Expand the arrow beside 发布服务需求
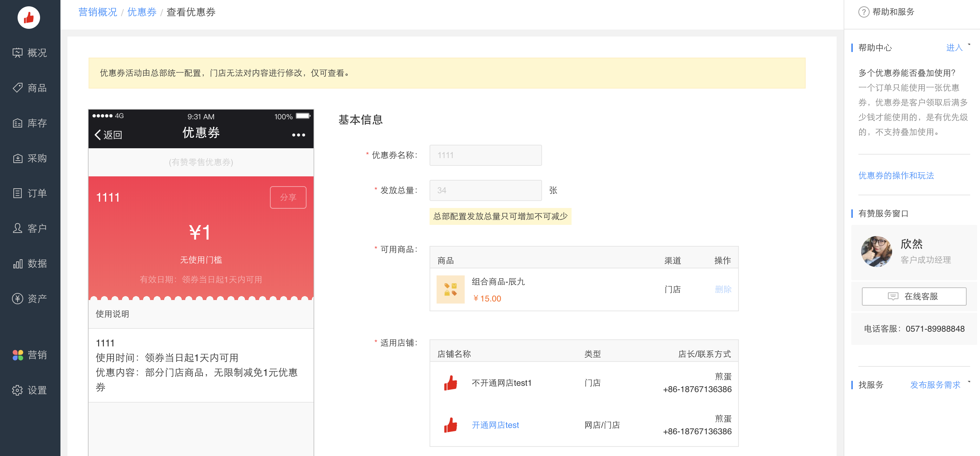The image size is (980, 456). click(x=969, y=382)
